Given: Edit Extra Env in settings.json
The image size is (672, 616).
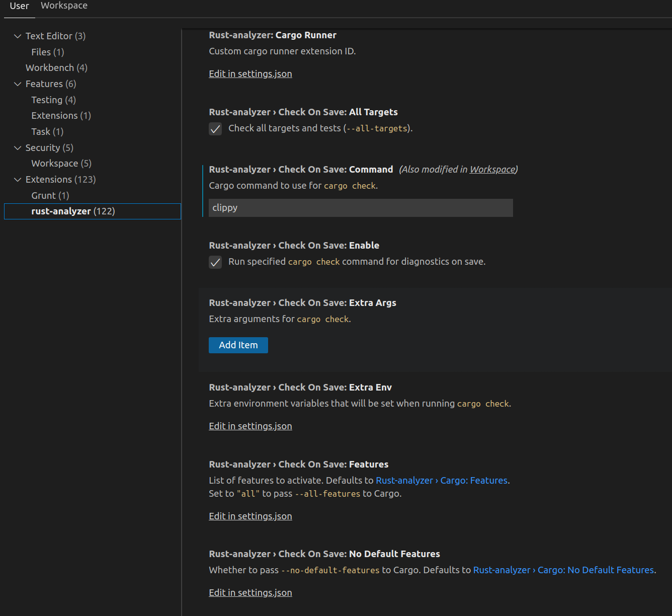Looking at the screenshot, I should (x=250, y=426).
